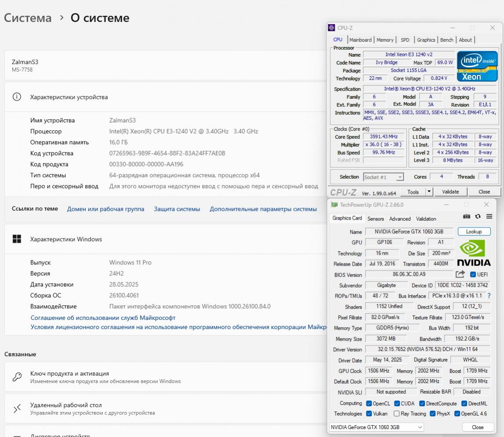Expand the Socket #1 selection combo box
The height and width of the screenshot is (437, 504).
tap(400, 177)
